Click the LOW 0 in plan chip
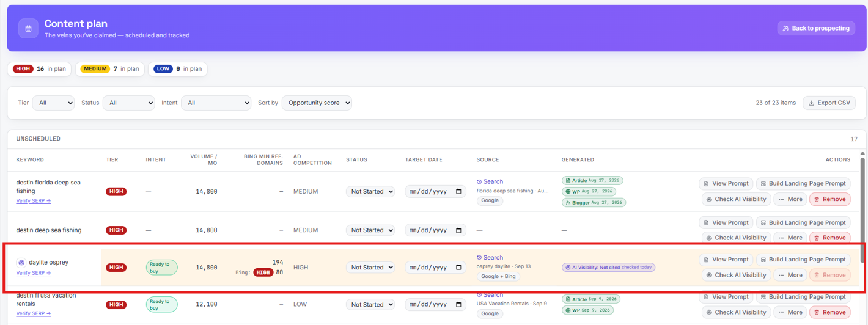Screen dimensions: 868x325 (178, 69)
